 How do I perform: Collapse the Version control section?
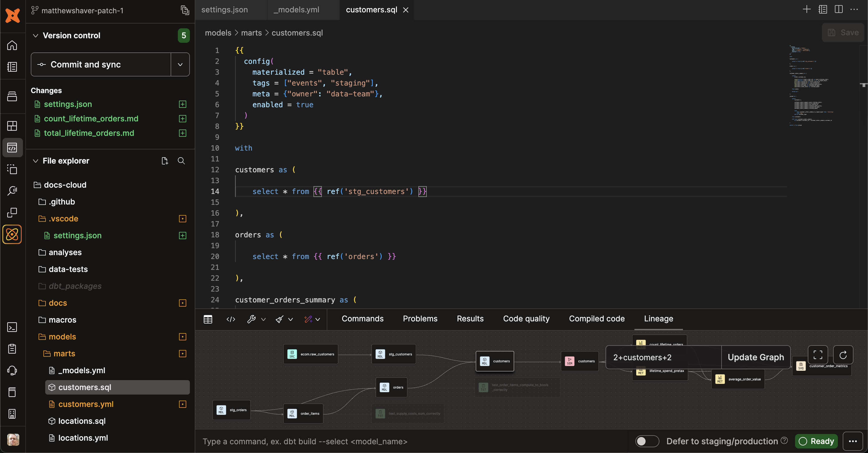click(35, 35)
